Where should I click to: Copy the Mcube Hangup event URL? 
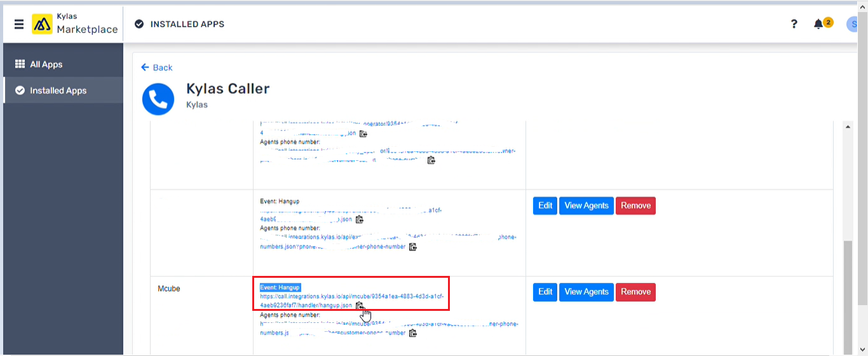point(360,306)
